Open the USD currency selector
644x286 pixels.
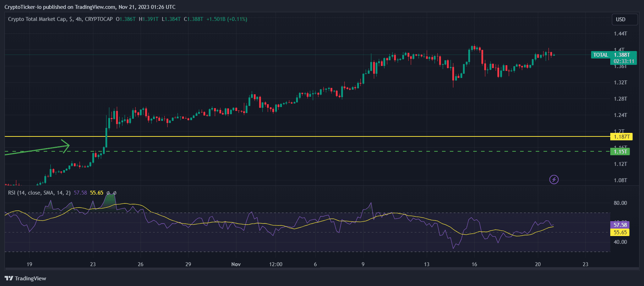[x=624, y=19]
